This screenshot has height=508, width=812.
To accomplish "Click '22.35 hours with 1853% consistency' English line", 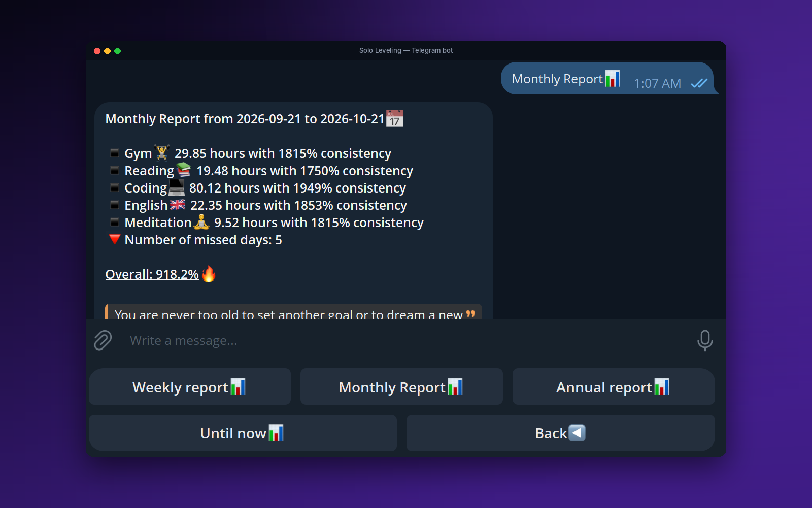I will (x=298, y=205).
